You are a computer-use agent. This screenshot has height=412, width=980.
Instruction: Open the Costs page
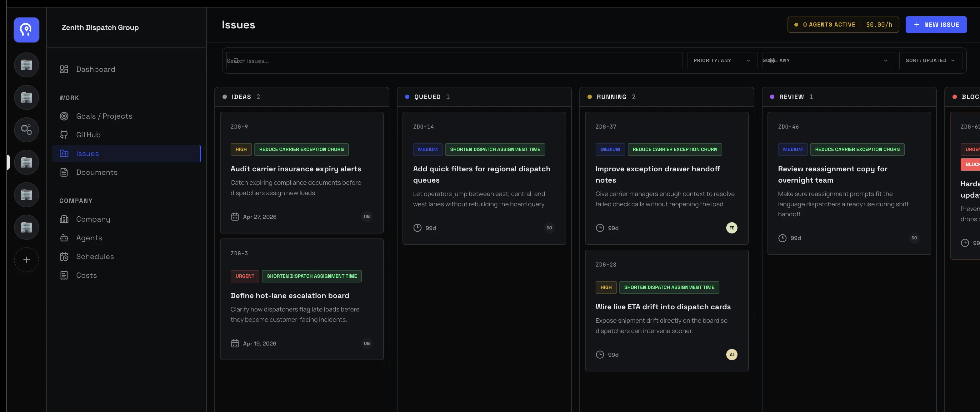126,275
